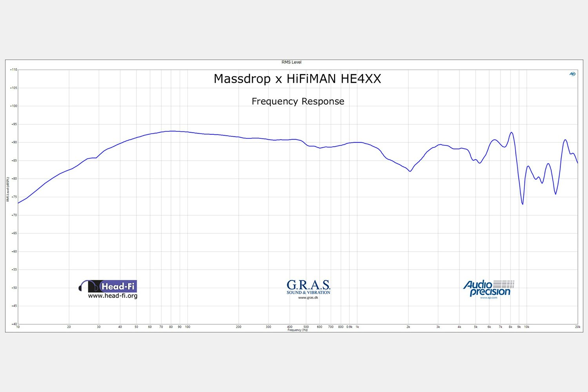This screenshot has width=588, height=392.
Task: Select the Massdrop x HiFiMAN HE4XX title
Action: click(297, 79)
